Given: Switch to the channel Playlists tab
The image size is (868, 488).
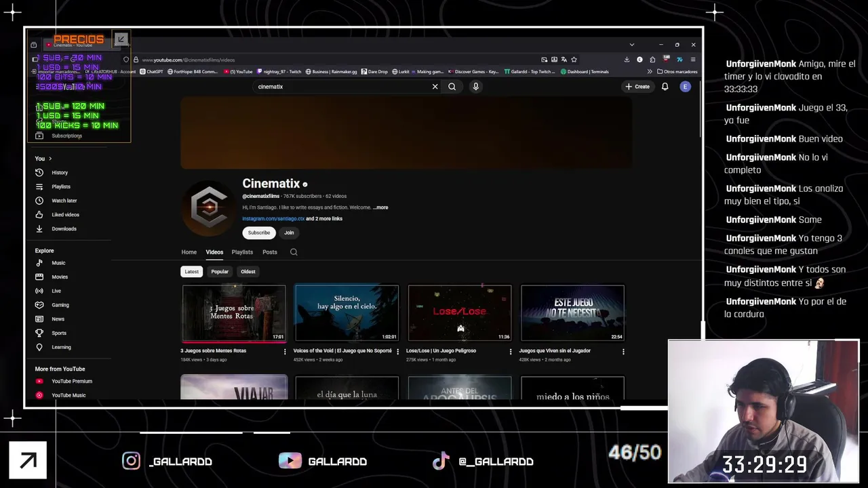Looking at the screenshot, I should click(x=242, y=252).
